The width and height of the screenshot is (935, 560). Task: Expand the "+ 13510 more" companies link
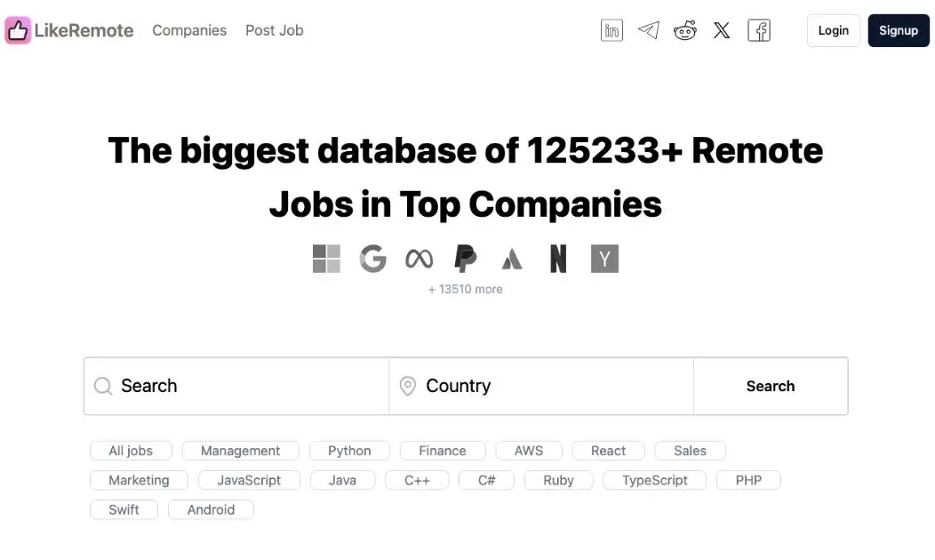(465, 288)
